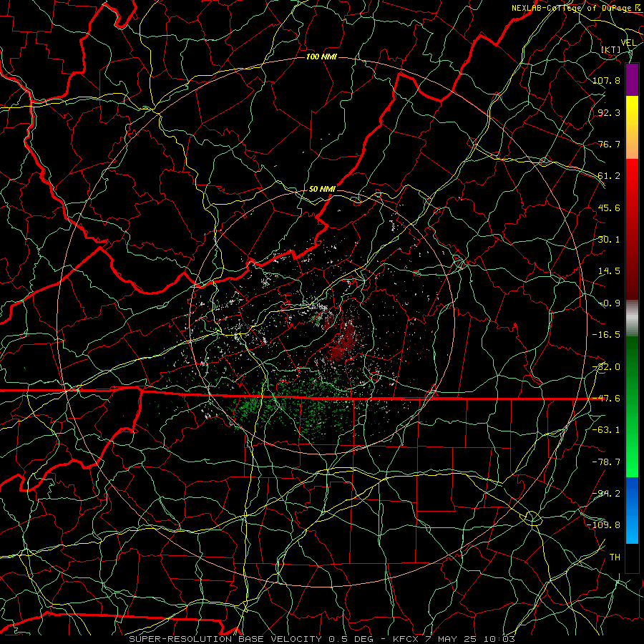Click the yellow-orange segment of the color bar
This screenshot has height=644, width=644.
(x=632, y=127)
